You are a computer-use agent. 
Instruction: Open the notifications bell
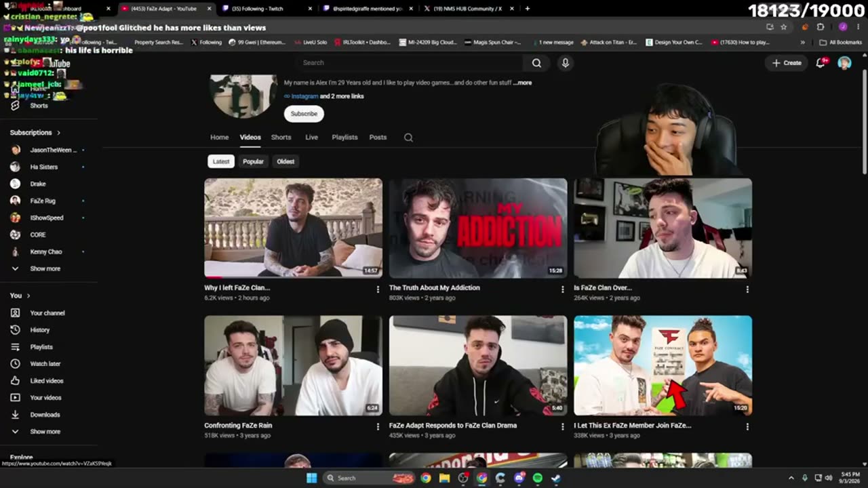pyautogui.click(x=821, y=62)
